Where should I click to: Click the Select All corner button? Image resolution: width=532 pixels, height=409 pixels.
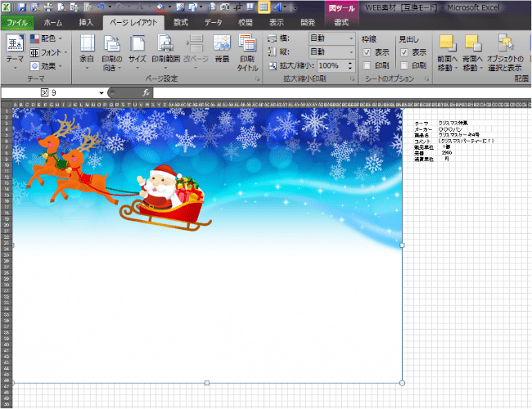click(x=7, y=106)
